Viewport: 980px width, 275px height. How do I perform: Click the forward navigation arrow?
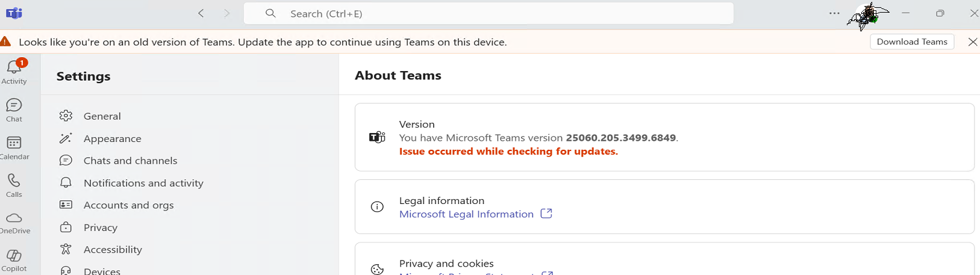226,13
